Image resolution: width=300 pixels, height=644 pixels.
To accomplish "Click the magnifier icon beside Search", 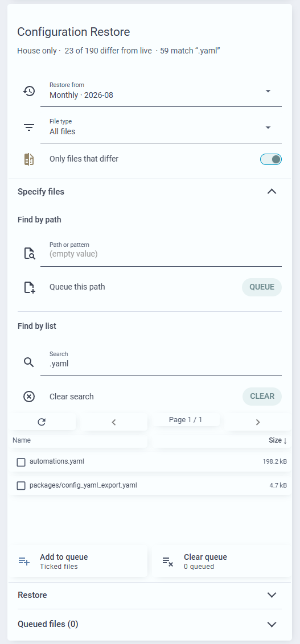I will coord(29,362).
